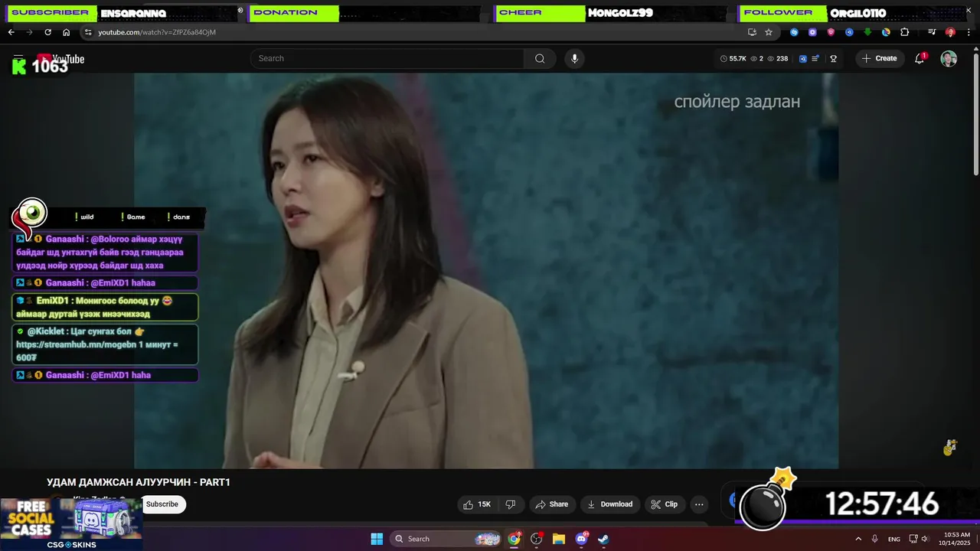Open the colorful circular extension icon

click(886, 32)
